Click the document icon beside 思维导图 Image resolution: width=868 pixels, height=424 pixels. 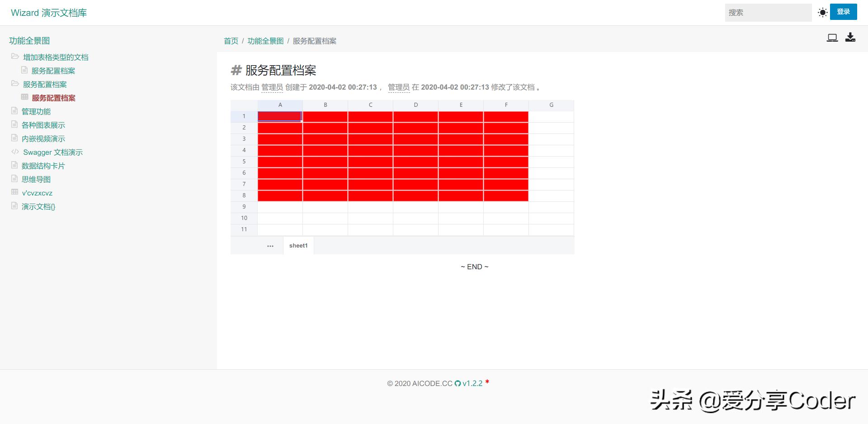tap(14, 179)
